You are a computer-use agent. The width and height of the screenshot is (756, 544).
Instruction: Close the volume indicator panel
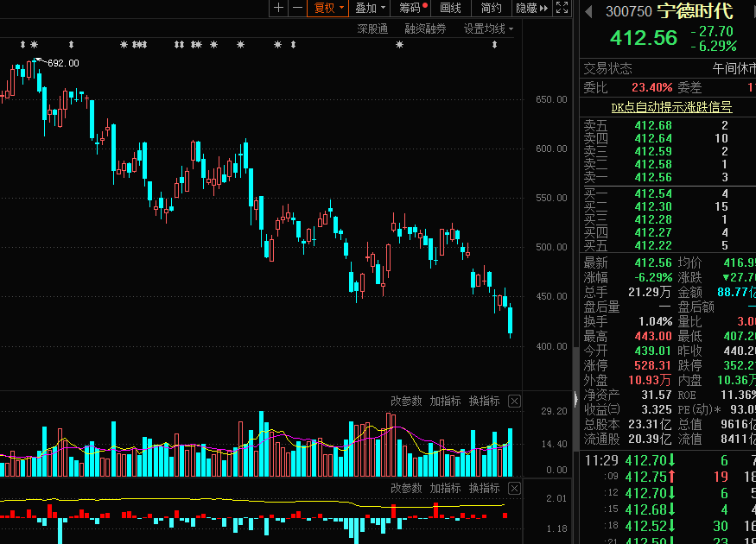[x=514, y=401]
